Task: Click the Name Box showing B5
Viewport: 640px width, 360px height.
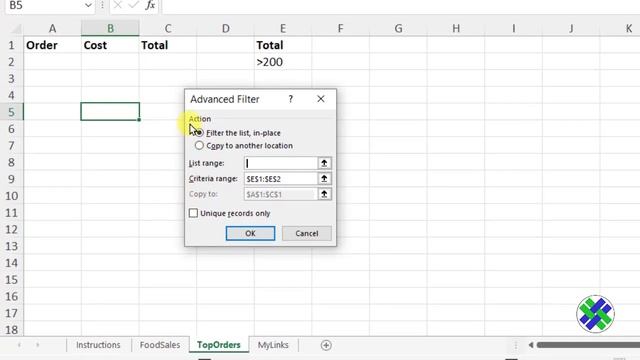Action: pos(44,5)
